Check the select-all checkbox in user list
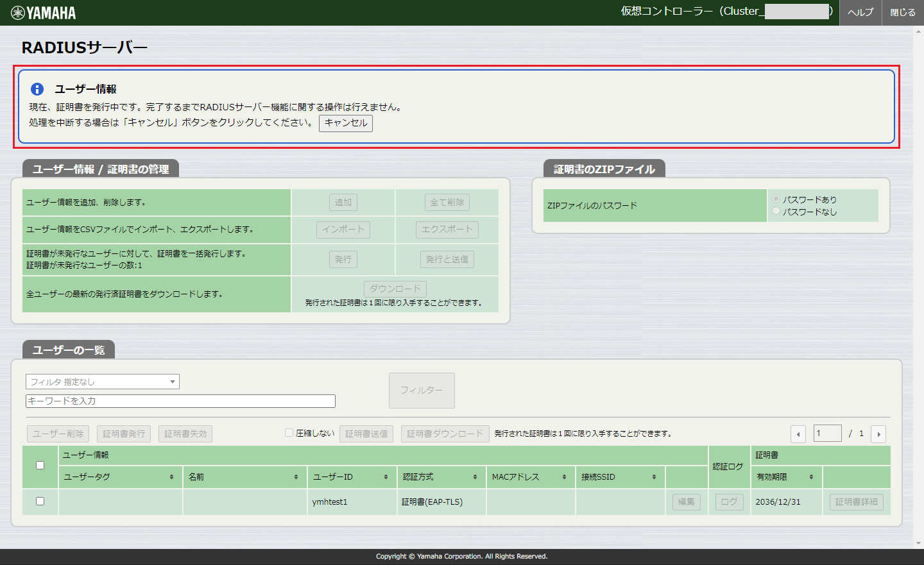 pos(39,466)
